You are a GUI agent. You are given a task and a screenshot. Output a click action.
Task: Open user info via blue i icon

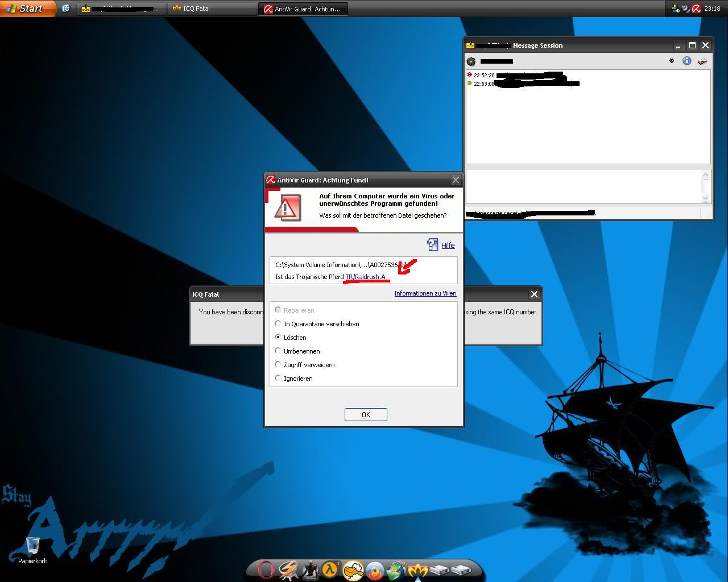(686, 61)
